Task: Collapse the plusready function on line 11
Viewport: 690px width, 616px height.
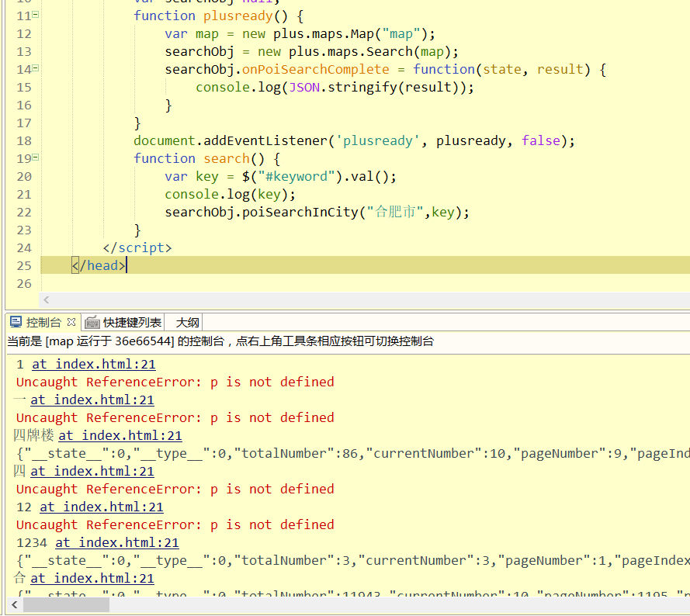Action: [x=36, y=16]
